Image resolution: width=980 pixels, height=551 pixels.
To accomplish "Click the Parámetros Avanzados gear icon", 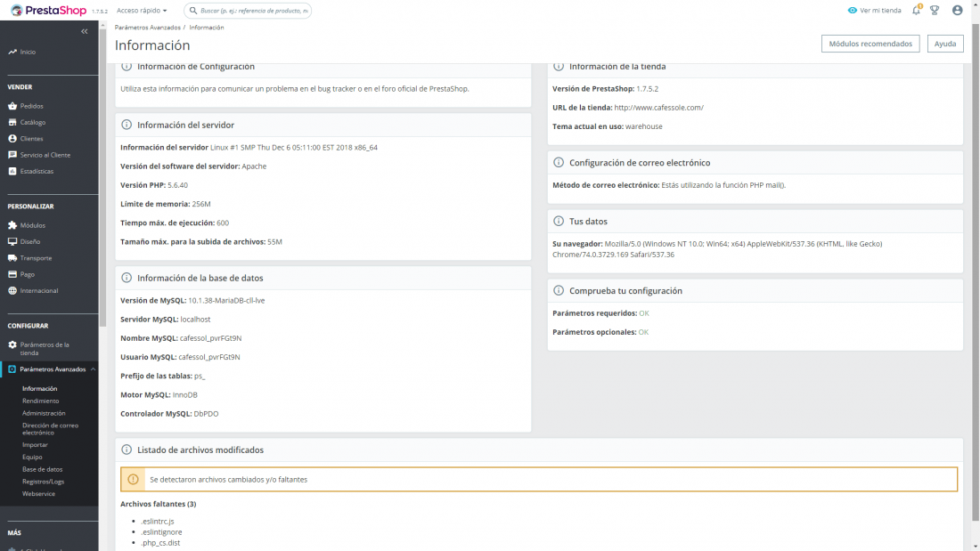I will tap(12, 369).
